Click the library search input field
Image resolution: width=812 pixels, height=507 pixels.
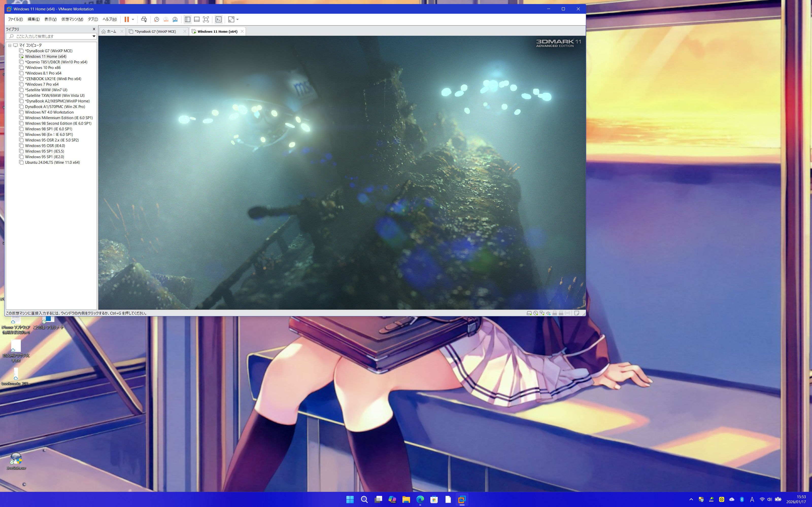[50, 36]
